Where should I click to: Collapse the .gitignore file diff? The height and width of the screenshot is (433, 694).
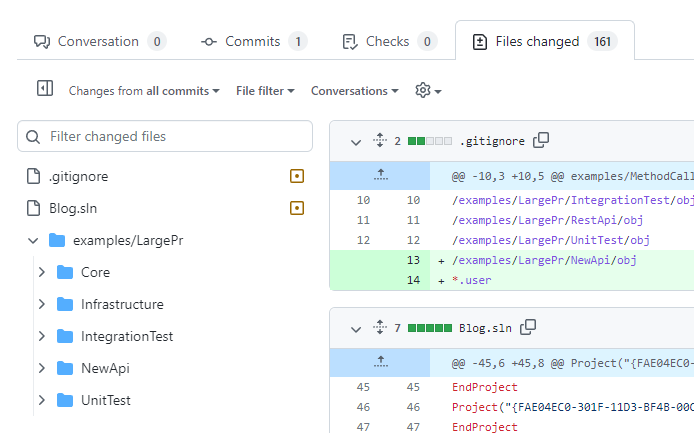(x=356, y=142)
